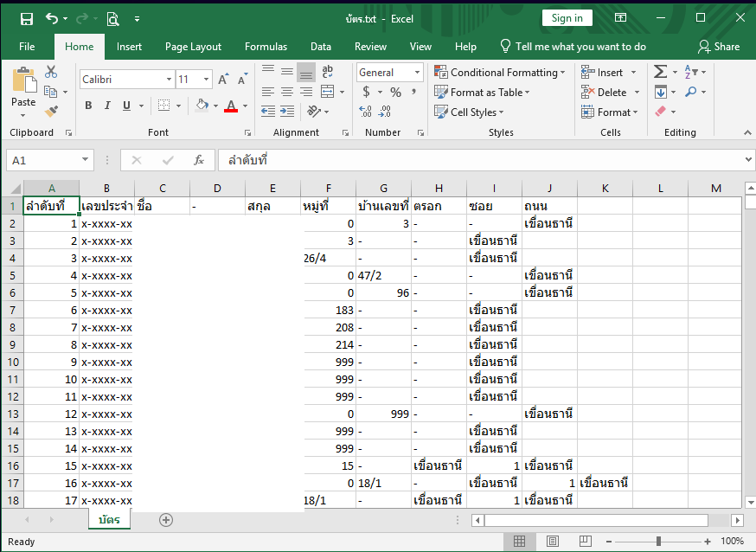
Task: Switch to the Insert tab
Action: pos(129,47)
